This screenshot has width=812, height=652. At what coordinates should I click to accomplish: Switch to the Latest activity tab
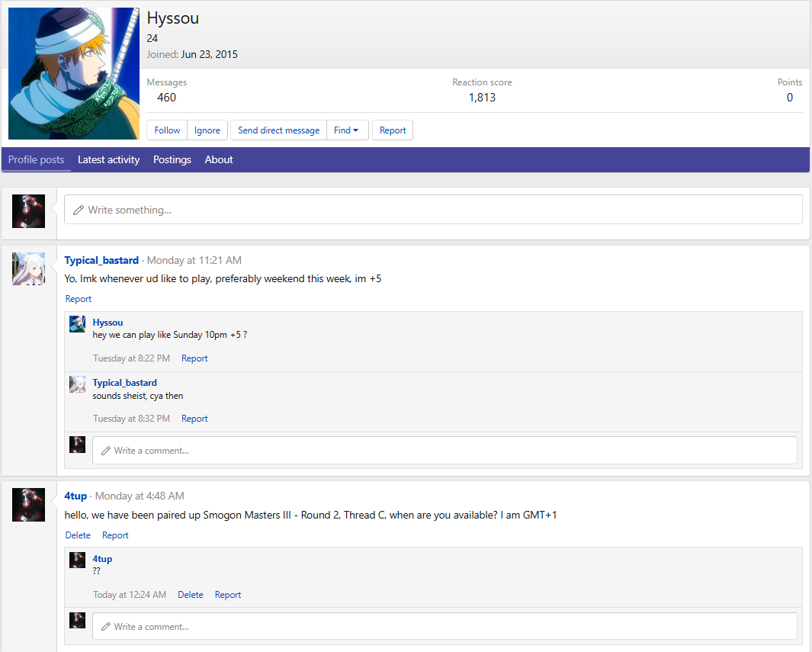pos(108,159)
